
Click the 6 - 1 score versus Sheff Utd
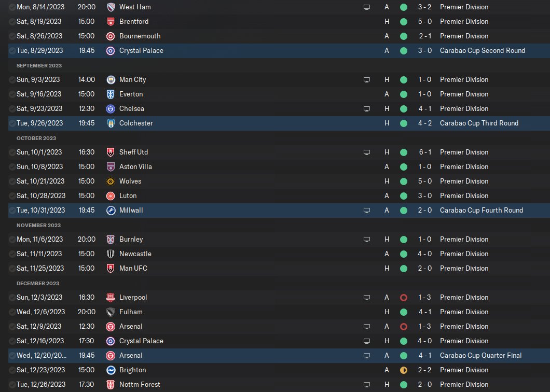425,152
